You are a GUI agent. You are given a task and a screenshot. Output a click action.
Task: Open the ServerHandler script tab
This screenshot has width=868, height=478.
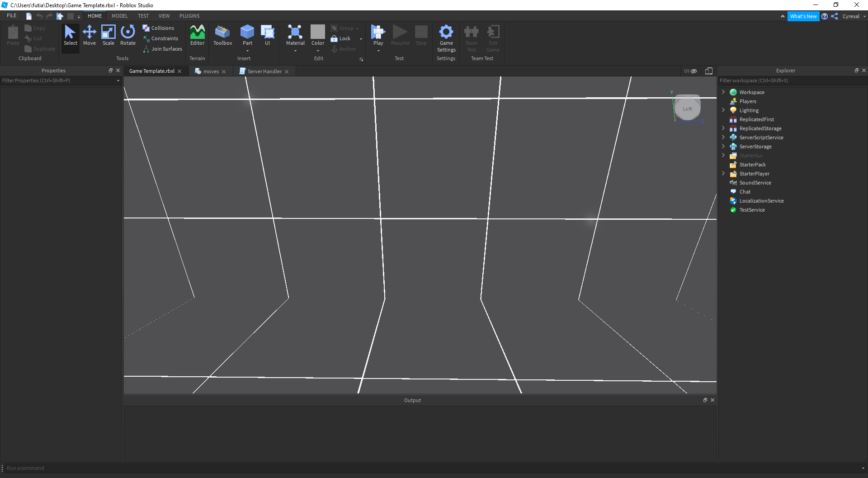point(264,71)
